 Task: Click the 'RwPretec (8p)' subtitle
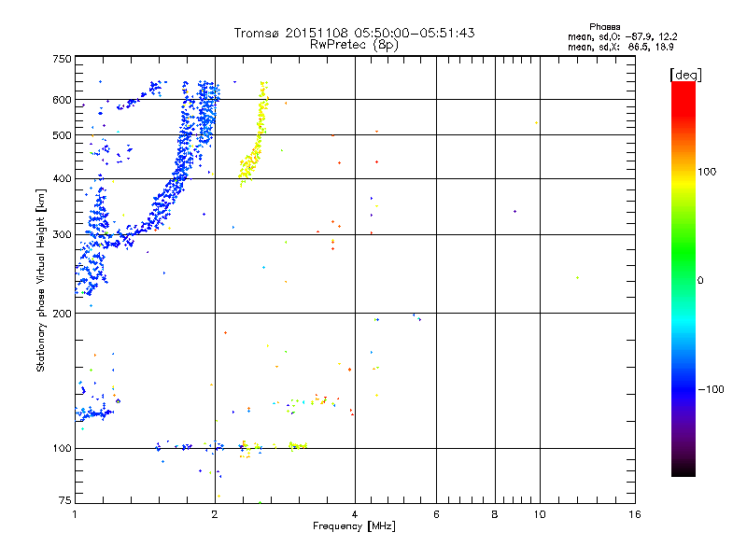(x=354, y=44)
